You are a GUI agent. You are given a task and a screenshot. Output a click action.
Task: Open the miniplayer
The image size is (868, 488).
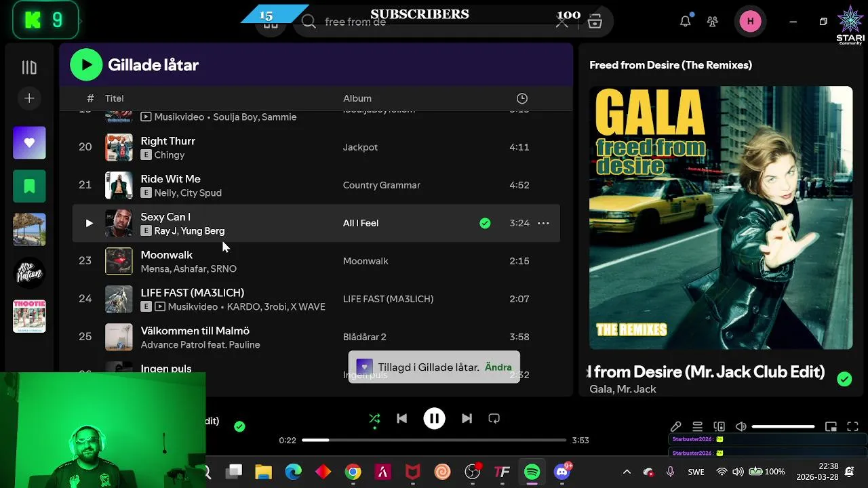pos(831,426)
